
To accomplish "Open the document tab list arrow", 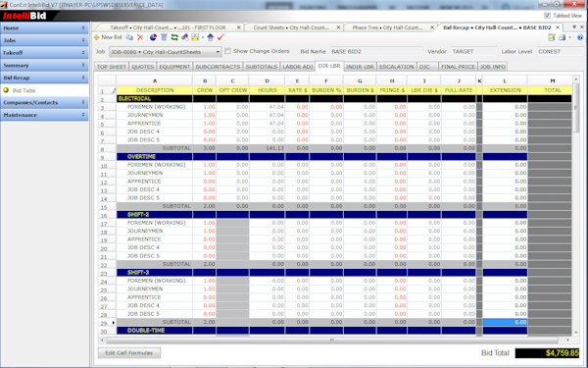I will point(574,27).
